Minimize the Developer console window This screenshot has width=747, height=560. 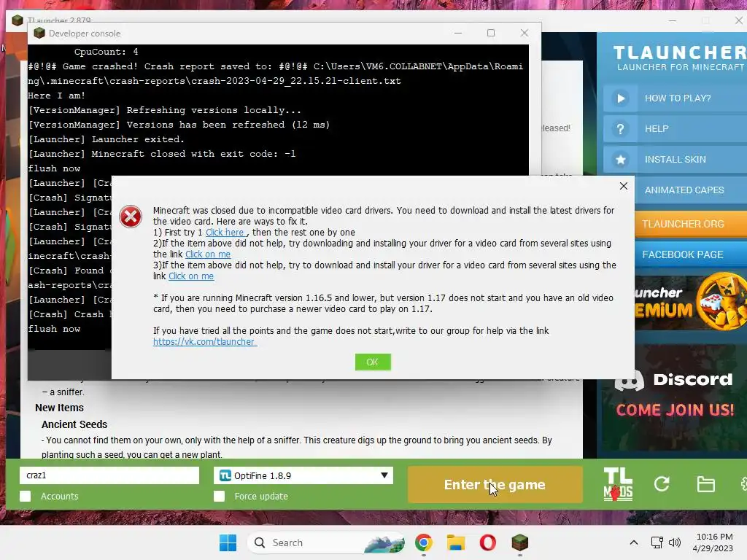pos(458,33)
